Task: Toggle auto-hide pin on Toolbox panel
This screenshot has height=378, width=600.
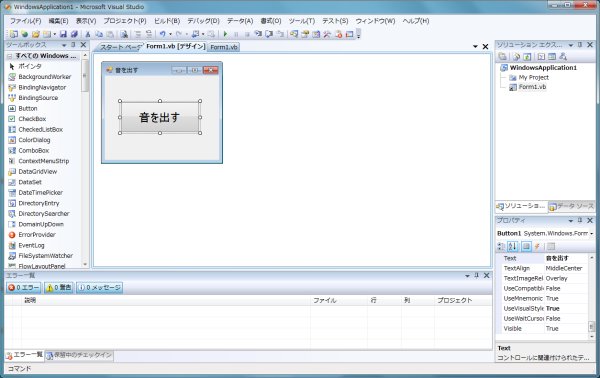Action: click(x=73, y=45)
